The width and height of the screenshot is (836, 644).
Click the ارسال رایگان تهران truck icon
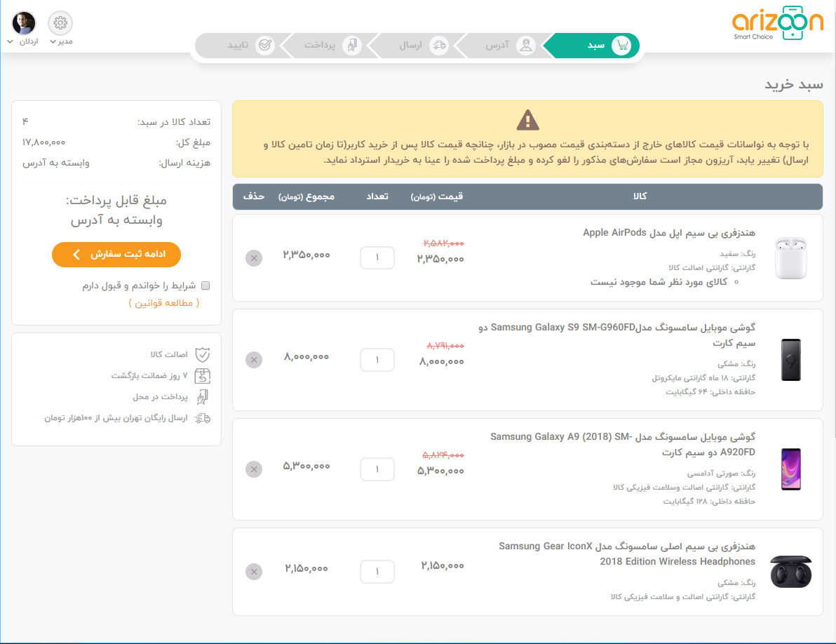(x=203, y=419)
